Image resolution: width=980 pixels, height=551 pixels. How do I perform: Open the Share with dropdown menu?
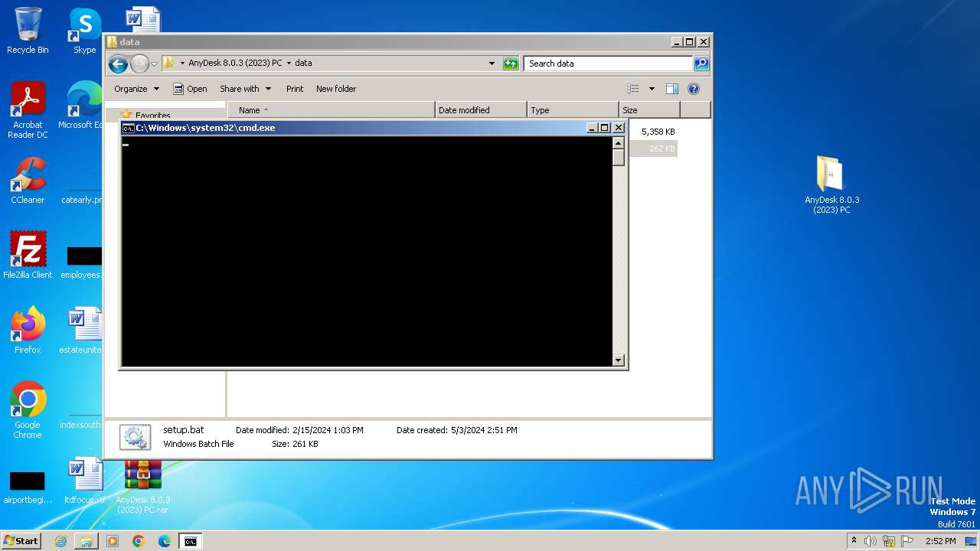pyautogui.click(x=245, y=89)
